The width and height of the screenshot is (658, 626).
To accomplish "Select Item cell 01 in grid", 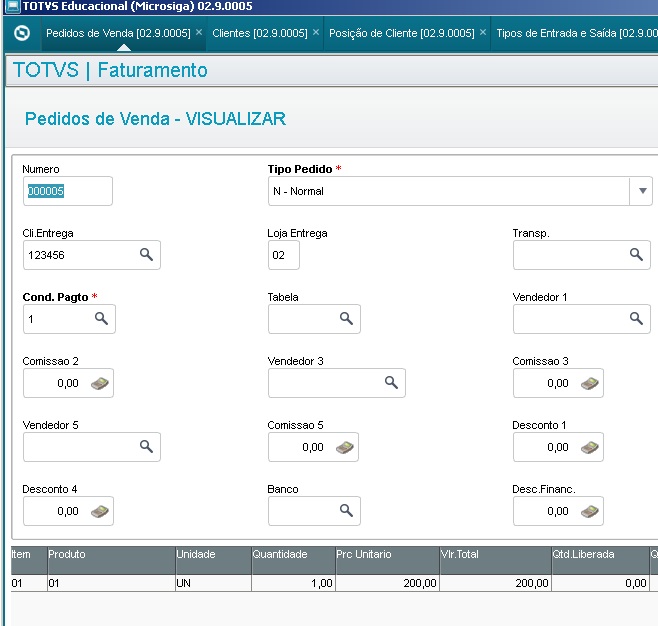I will (x=29, y=583).
